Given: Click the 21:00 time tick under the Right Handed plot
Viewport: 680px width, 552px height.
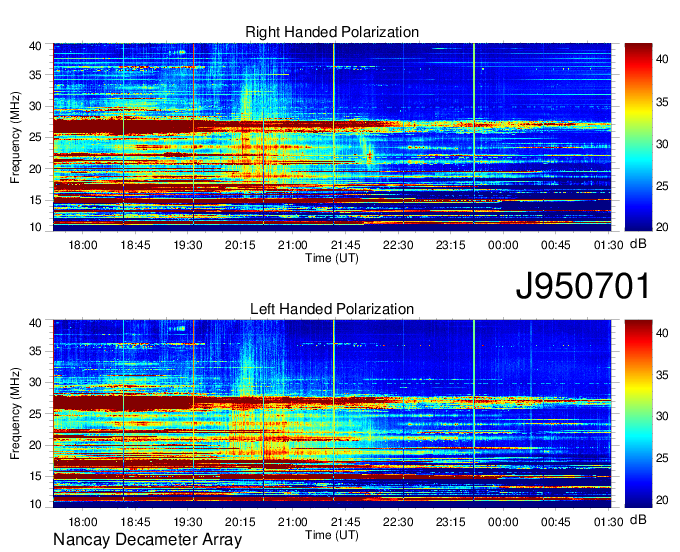Looking at the screenshot, I should click(x=293, y=245).
